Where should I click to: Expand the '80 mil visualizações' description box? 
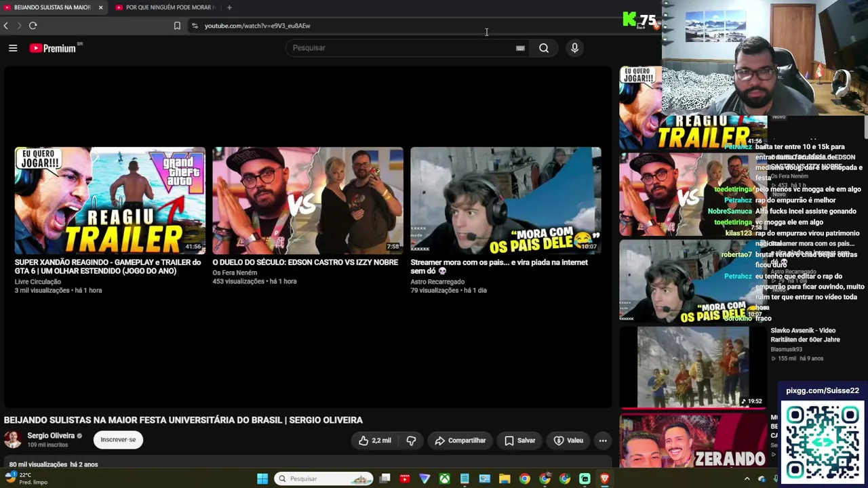(x=307, y=464)
